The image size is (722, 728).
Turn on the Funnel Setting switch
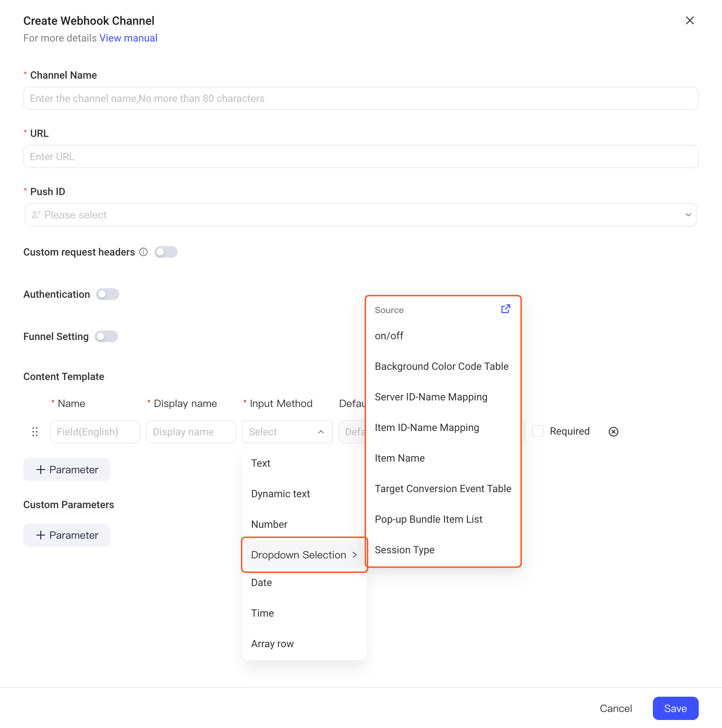click(106, 336)
